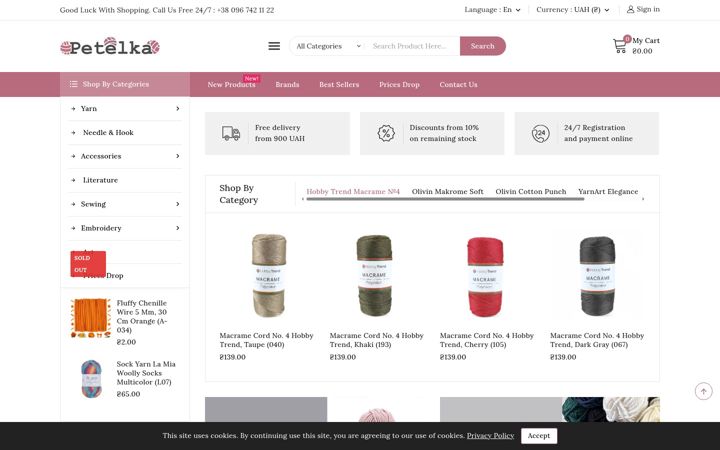The image size is (720, 450).
Task: Open the Sock Yarn La Mia thumbnail
Action: pos(91,379)
